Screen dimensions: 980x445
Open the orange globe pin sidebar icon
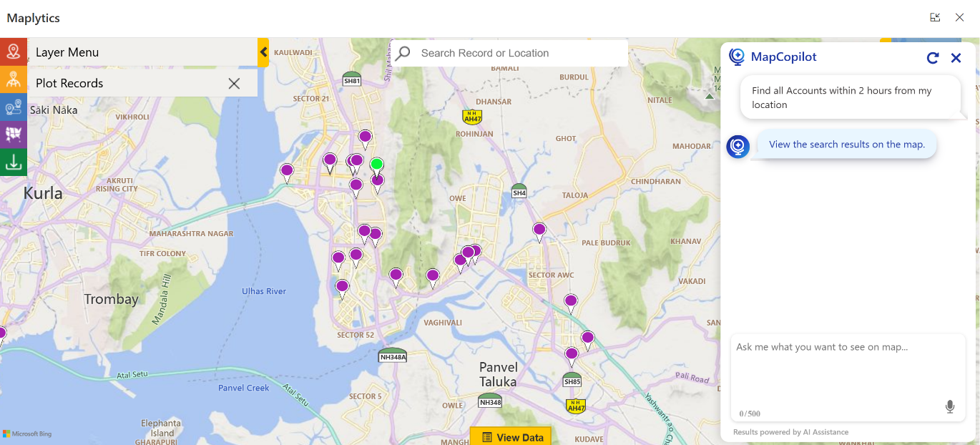tap(13, 79)
